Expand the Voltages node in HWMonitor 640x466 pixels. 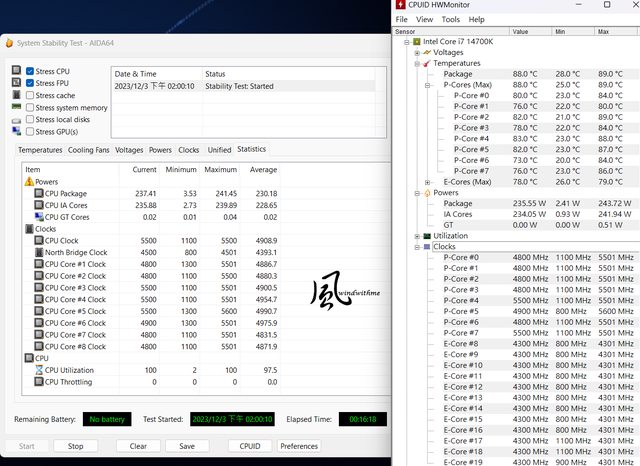pyautogui.click(x=417, y=52)
